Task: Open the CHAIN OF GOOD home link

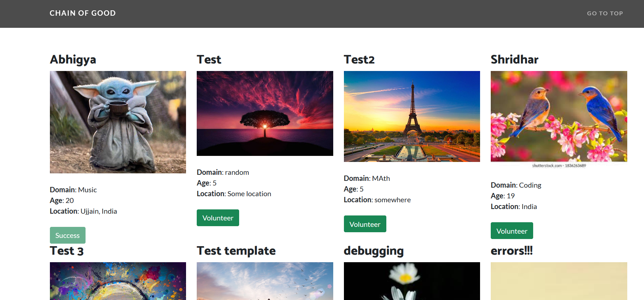Action: (83, 13)
